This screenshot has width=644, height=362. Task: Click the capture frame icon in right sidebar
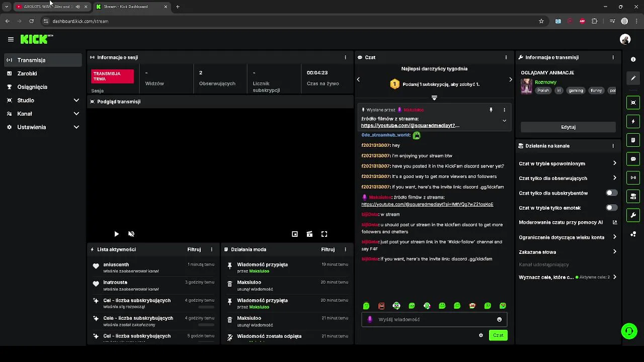pos(633,103)
